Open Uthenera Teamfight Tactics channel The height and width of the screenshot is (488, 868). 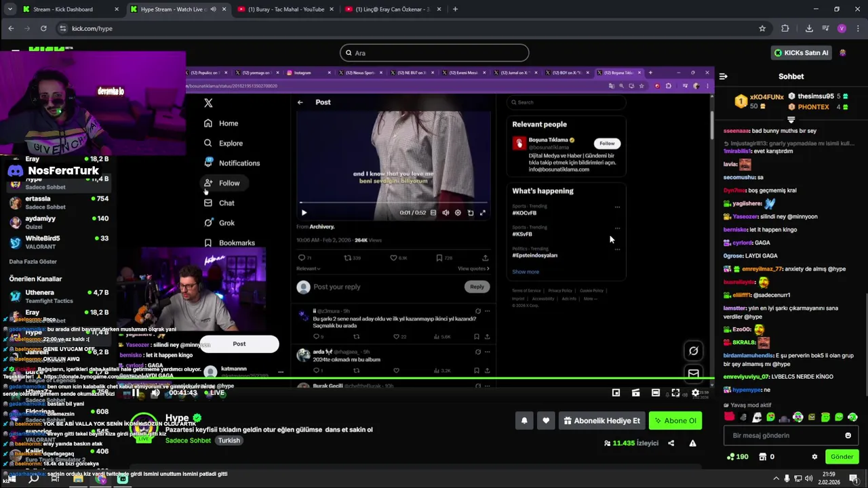pos(58,296)
